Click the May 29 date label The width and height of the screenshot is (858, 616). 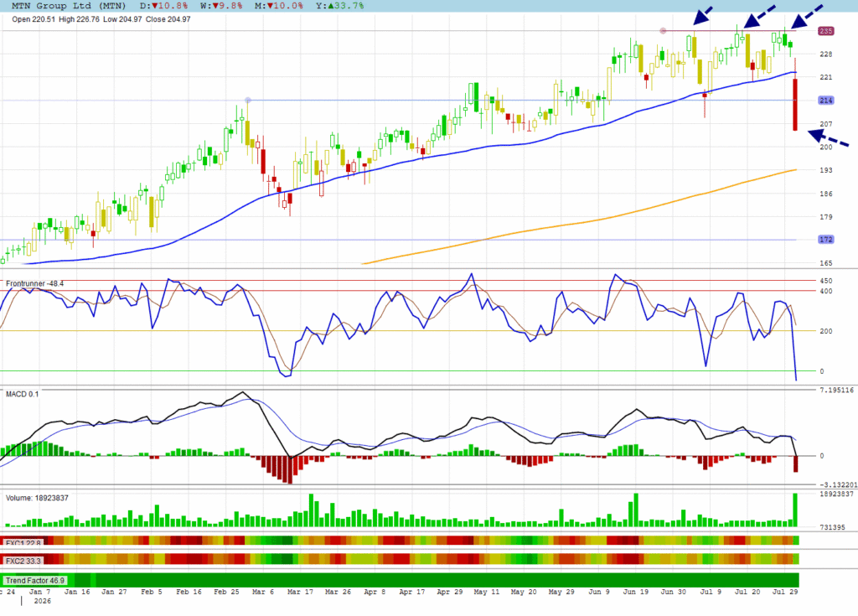[x=561, y=592]
